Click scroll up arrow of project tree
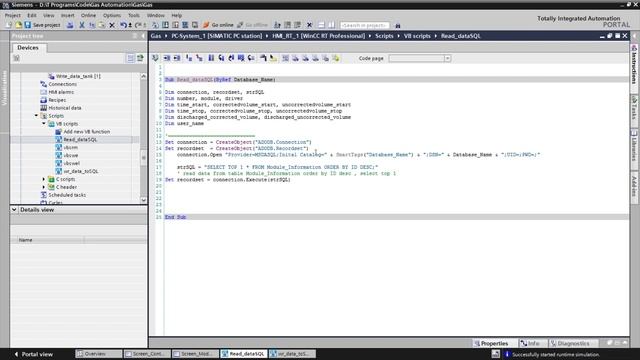 pyautogui.click(x=143, y=76)
